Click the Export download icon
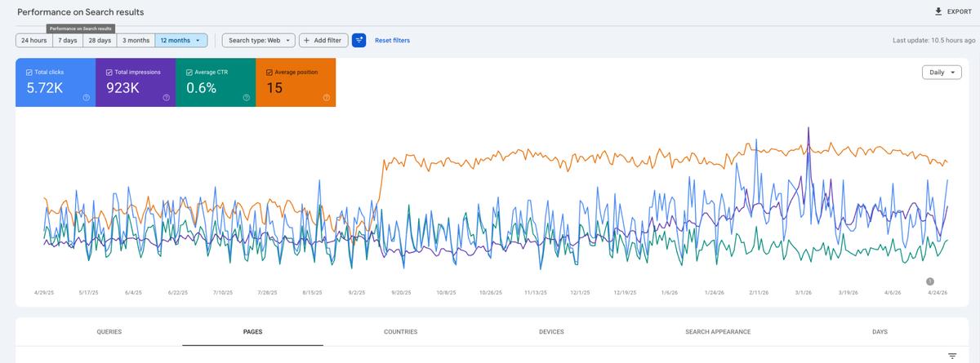980x363 pixels. [938, 11]
